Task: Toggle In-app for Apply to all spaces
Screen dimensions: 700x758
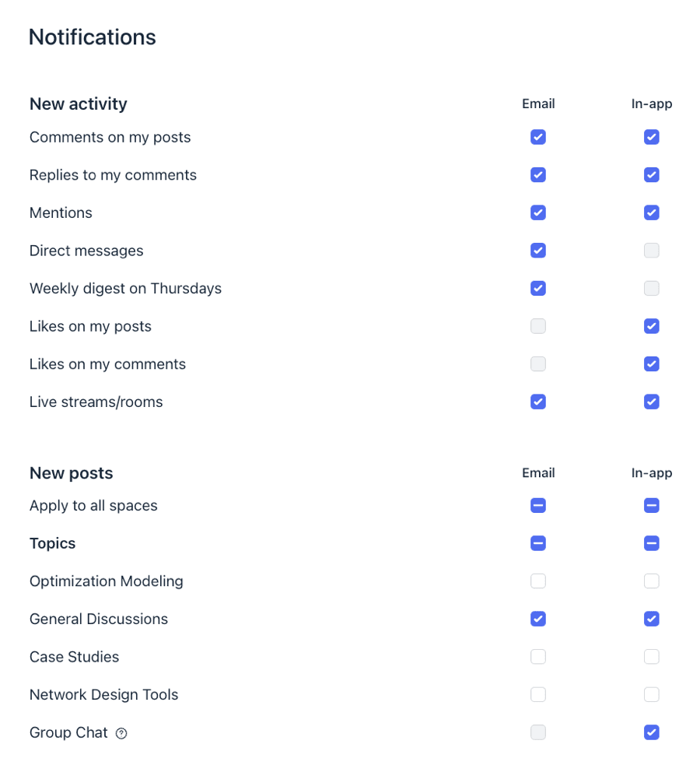Action: pos(652,506)
